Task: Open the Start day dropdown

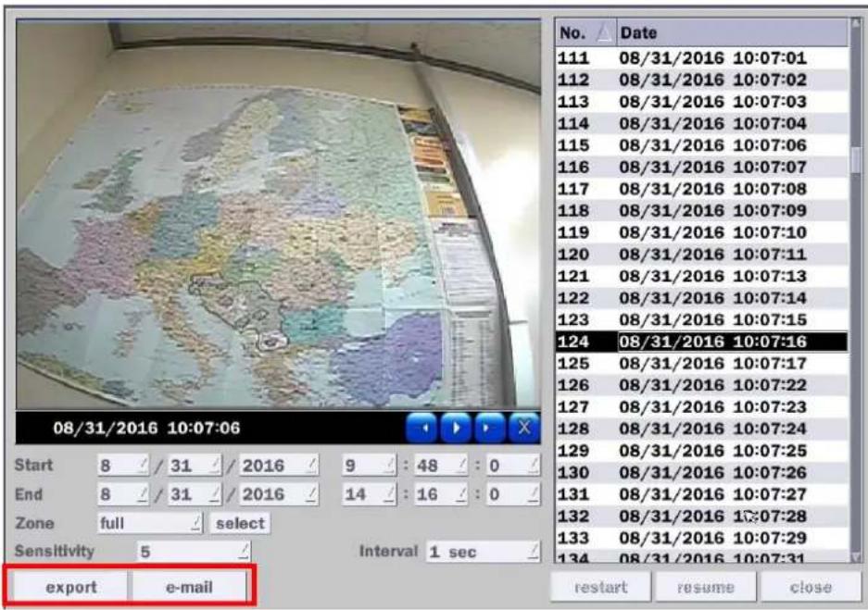Action: point(195,466)
